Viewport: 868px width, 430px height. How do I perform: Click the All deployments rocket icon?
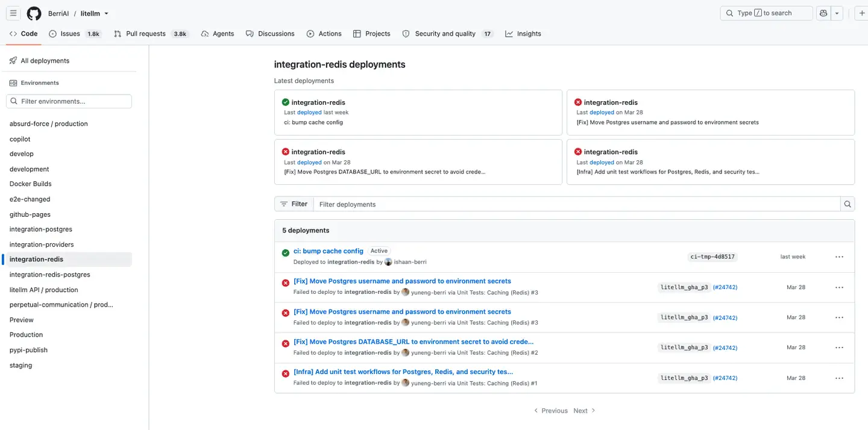13,61
